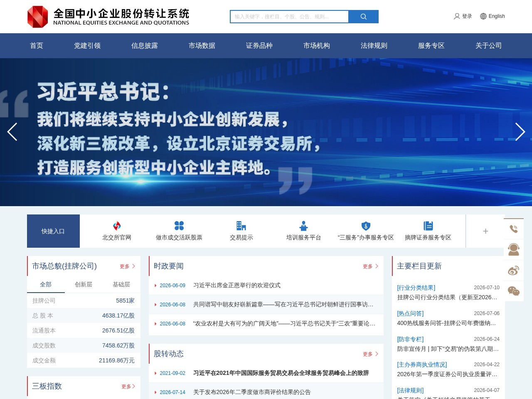Image resolution: width=532 pixels, height=399 pixels.
Task: Click the globe language icon
Action: pyautogui.click(x=483, y=16)
